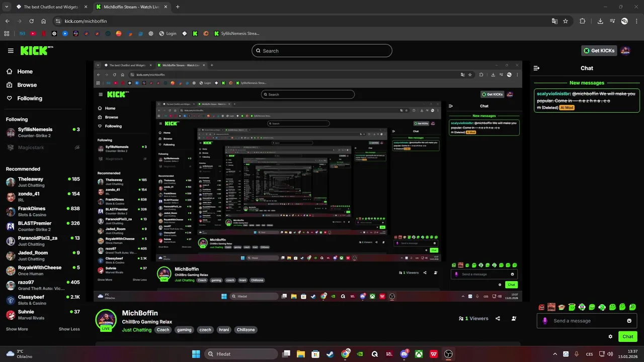The image size is (644, 362).
Task: Bookmark this page with the star icon
Action: point(566,21)
